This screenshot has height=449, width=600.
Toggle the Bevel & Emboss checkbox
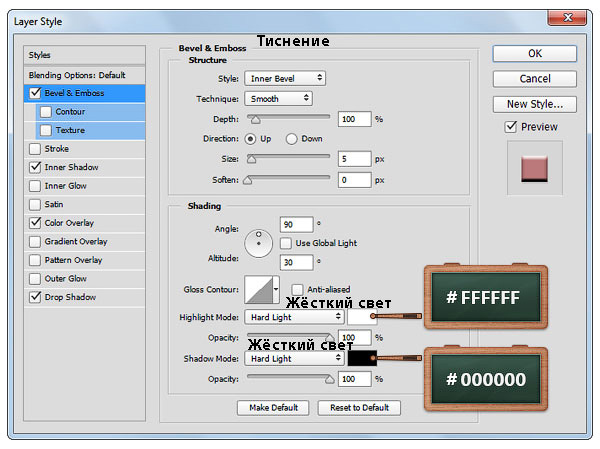coord(35,93)
